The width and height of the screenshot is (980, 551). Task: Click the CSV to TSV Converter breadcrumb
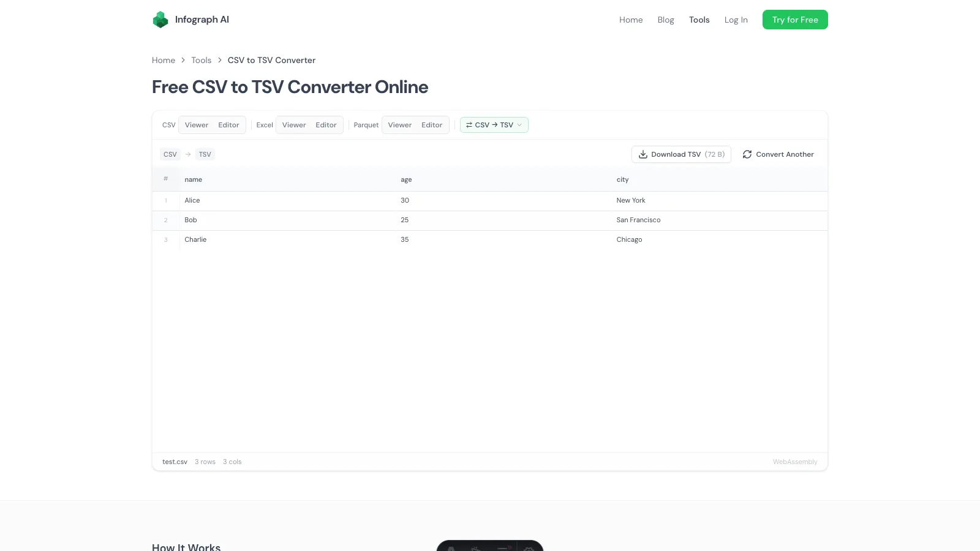coord(271,60)
